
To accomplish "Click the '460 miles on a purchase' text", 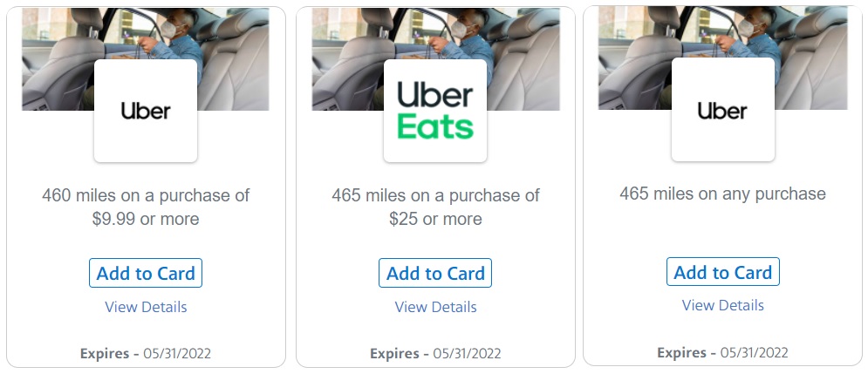I will point(146,195).
